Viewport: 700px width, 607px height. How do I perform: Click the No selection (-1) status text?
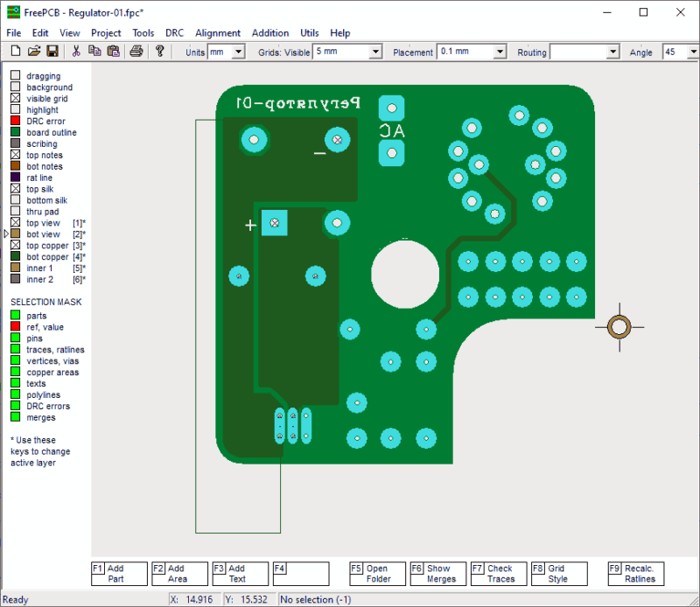pyautogui.click(x=315, y=599)
